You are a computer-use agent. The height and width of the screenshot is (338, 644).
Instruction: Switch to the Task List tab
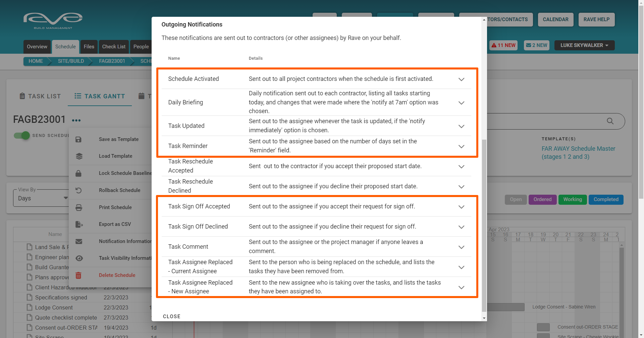click(40, 96)
